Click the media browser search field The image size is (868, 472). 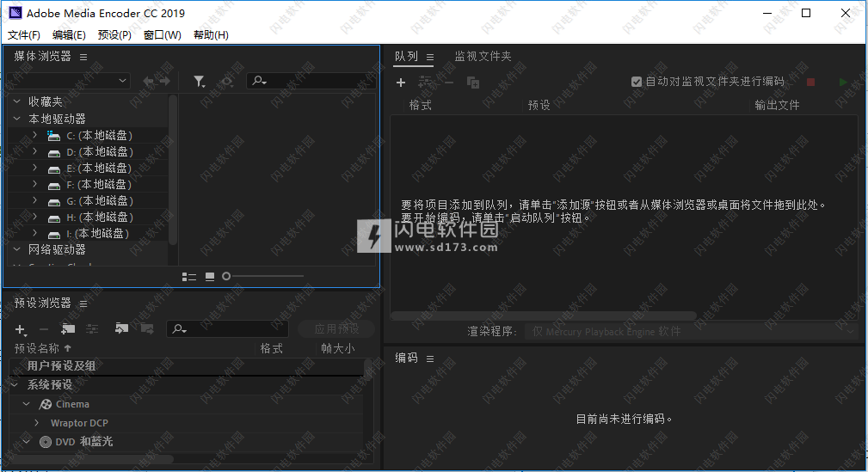coord(311,82)
